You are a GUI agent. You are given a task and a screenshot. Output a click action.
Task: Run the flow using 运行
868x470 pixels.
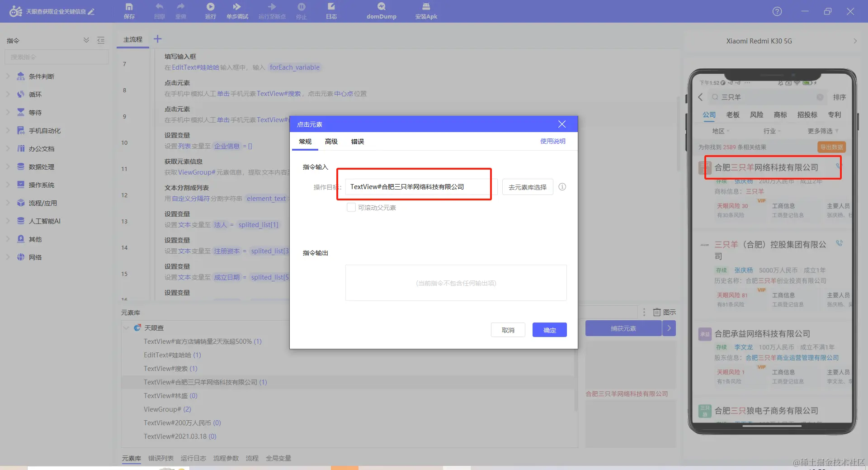(x=211, y=7)
